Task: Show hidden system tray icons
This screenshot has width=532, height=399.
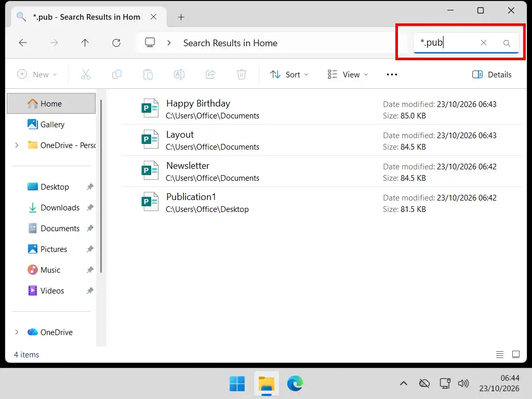Action: point(403,383)
